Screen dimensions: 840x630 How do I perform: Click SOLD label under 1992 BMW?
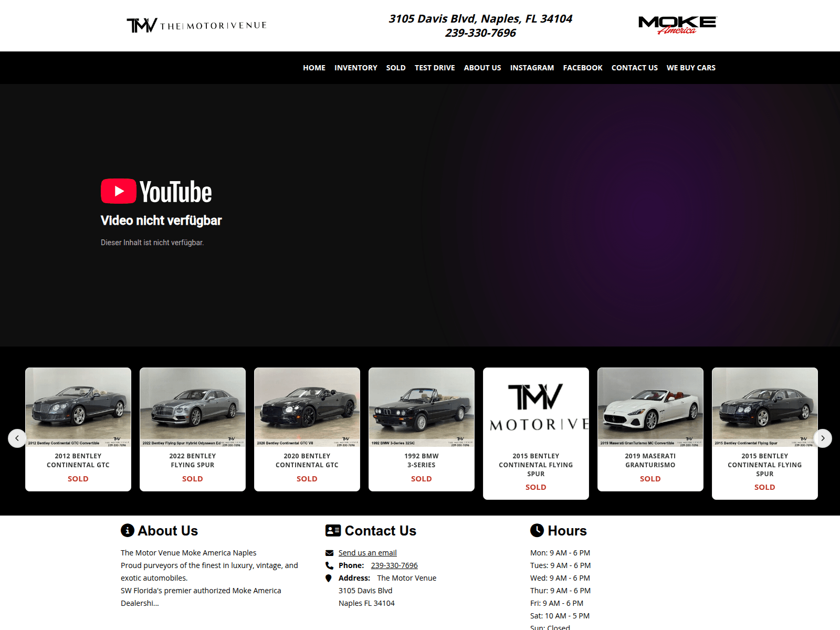[x=422, y=479]
